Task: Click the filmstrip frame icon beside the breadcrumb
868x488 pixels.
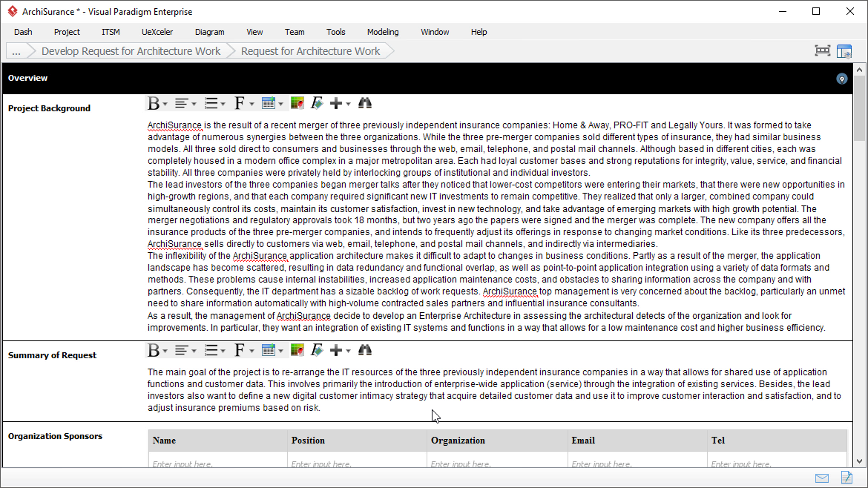Action: coord(823,51)
